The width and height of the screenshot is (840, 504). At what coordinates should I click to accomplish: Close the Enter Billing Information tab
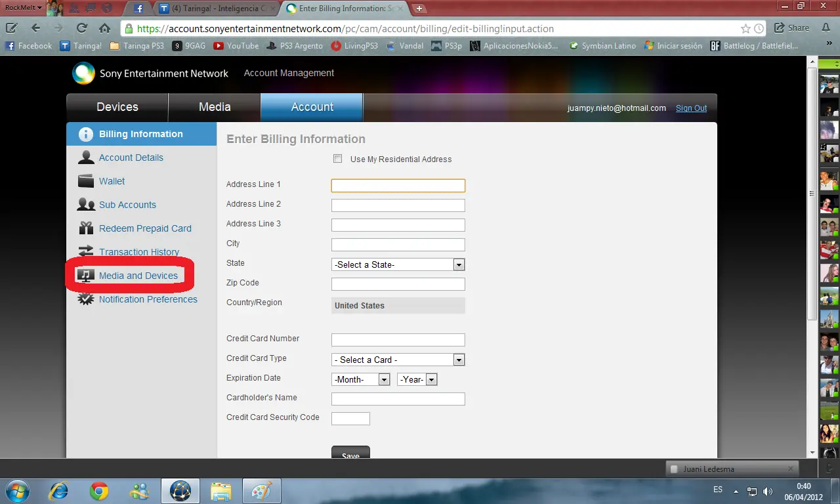click(x=400, y=9)
